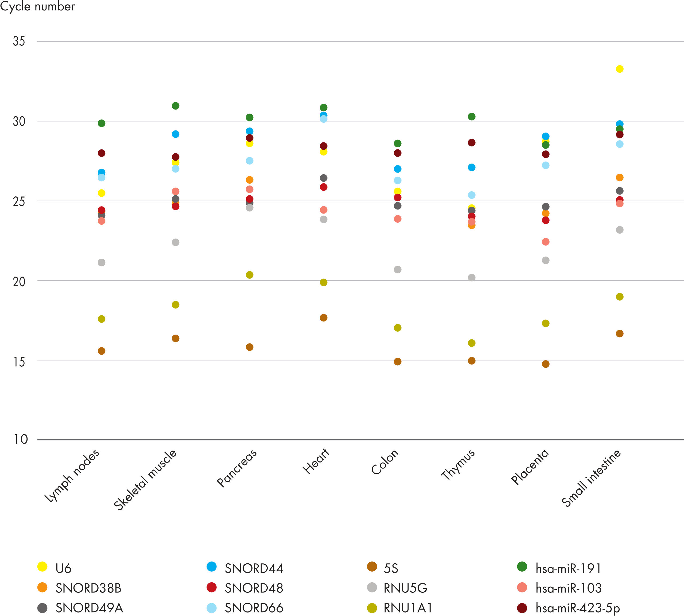Click the Lymph nodes axis label
Image resolution: width=684 pixels, height=616 pixels.
pyautogui.click(x=72, y=475)
